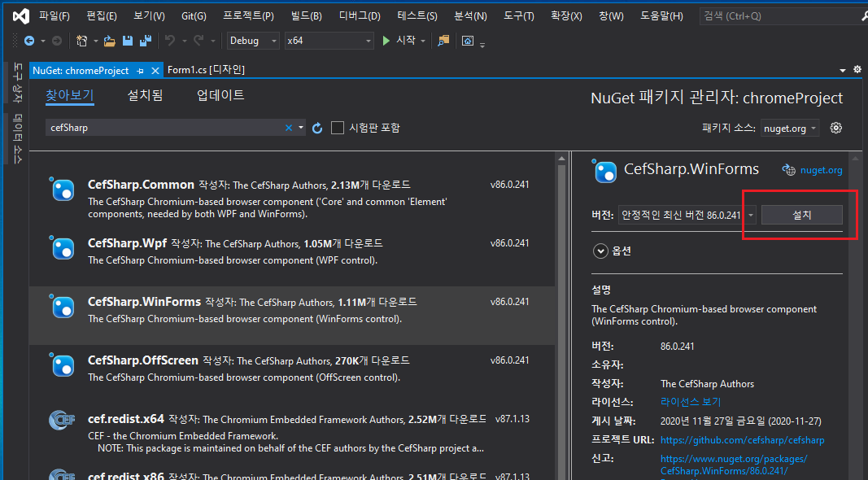Click the refresh icon beside search box
This screenshot has height=480, width=868.
tap(317, 128)
